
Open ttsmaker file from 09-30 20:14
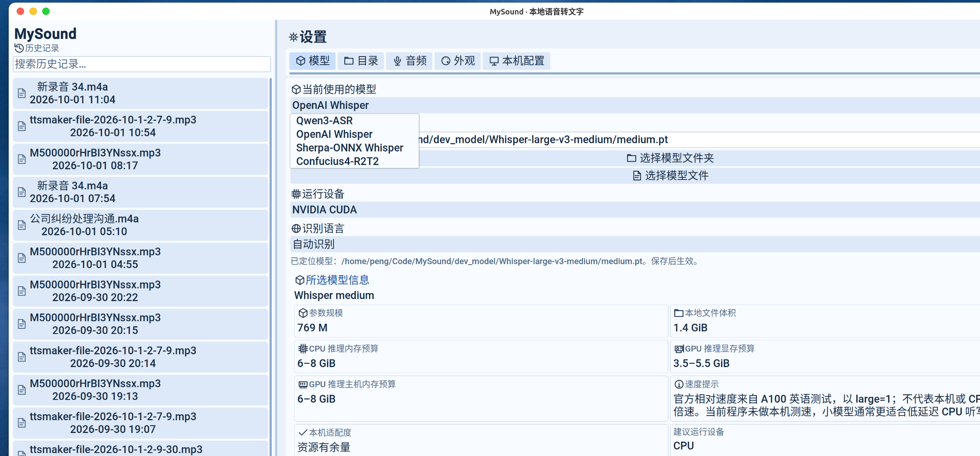(141, 357)
